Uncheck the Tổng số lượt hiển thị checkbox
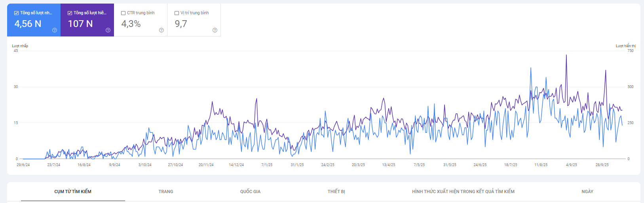 tap(70, 13)
